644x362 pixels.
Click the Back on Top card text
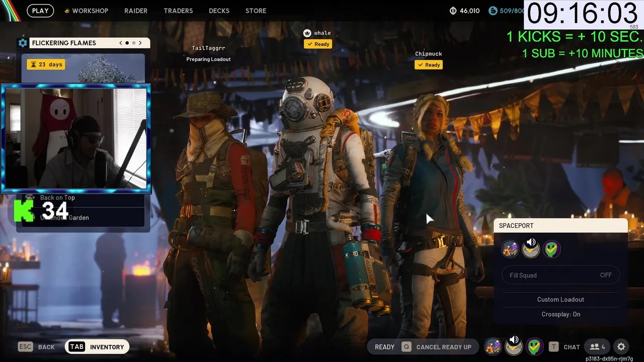pos(57,198)
